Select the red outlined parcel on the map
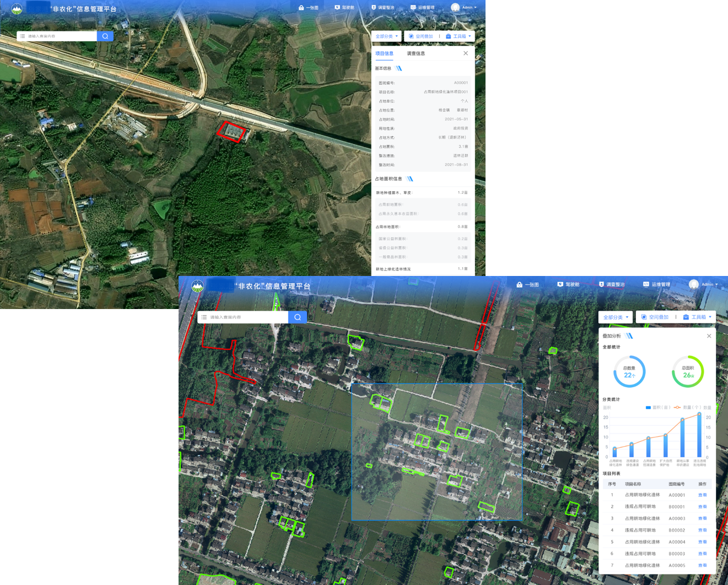Image resolution: width=728 pixels, height=585 pixels. pos(231,132)
